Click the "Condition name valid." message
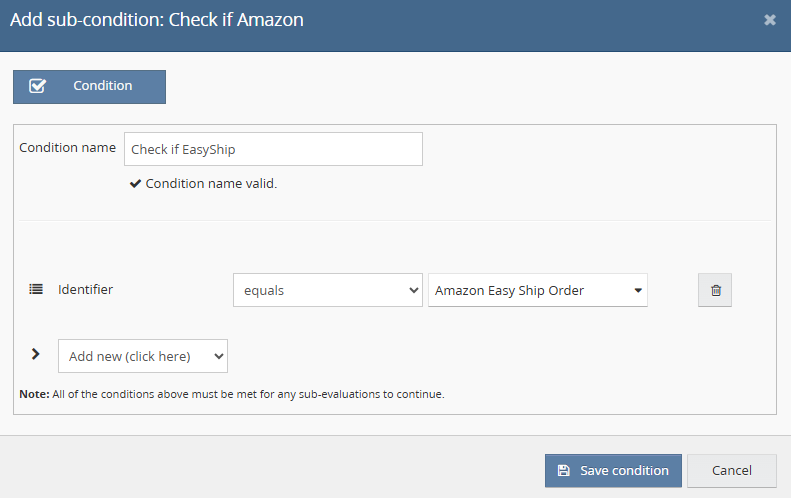 (x=211, y=184)
